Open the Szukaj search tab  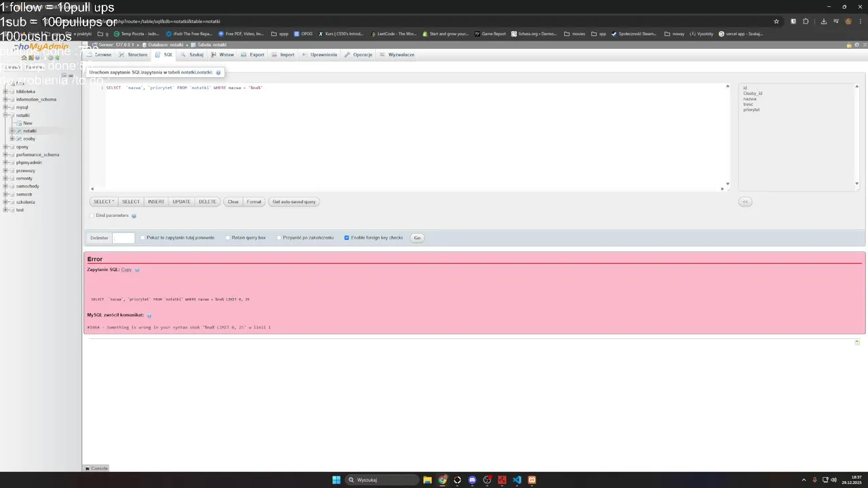(192, 54)
